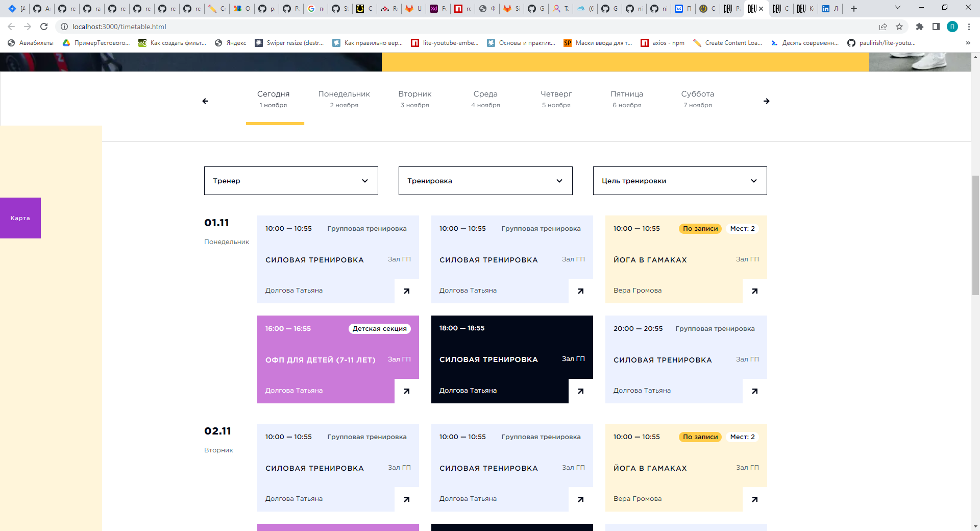The width and height of the screenshot is (980, 531).
Task: Click right arrow to view next week
Action: (x=767, y=101)
